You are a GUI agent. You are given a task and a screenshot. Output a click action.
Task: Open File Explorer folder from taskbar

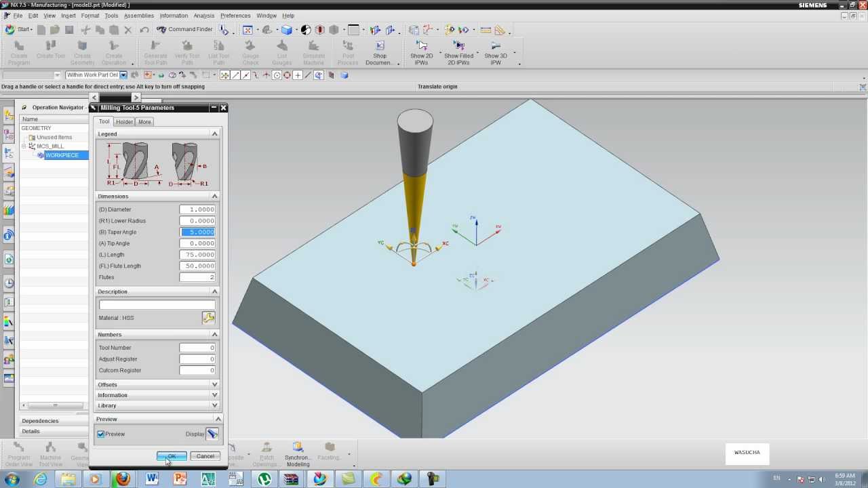point(68,479)
